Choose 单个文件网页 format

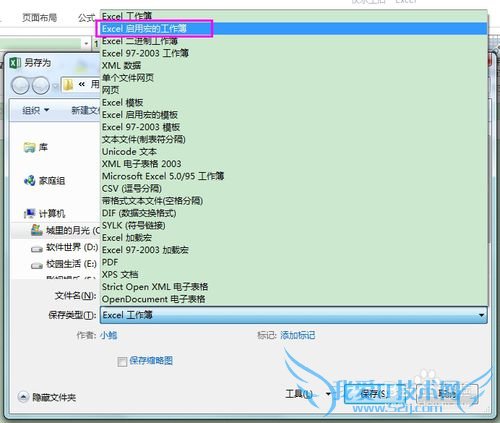pyautogui.click(x=294, y=78)
